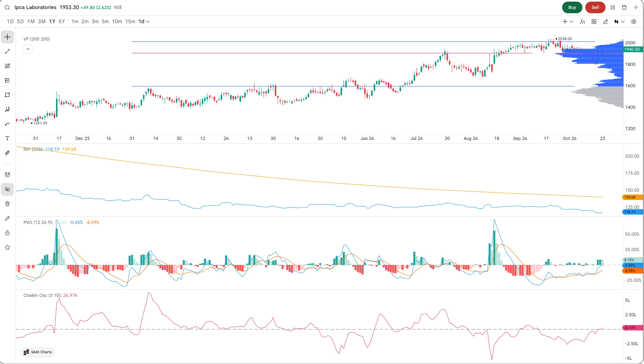Select the 3M range

pos(42,21)
